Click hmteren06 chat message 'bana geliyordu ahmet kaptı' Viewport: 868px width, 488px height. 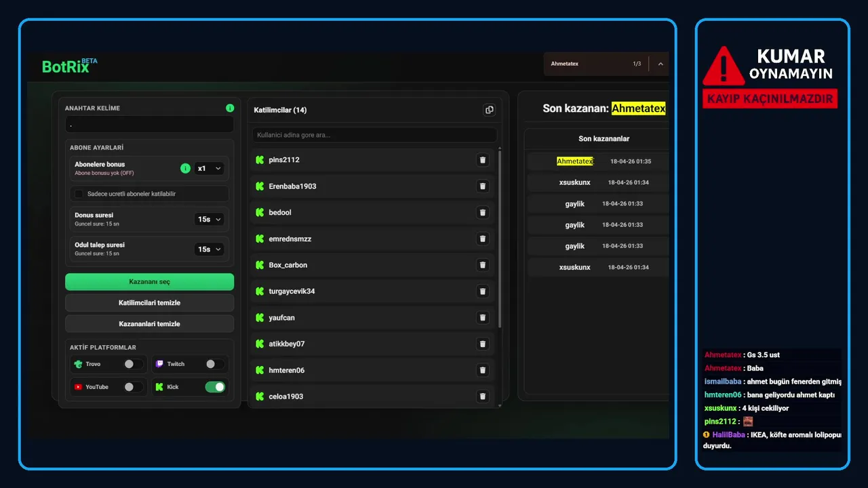point(791,395)
